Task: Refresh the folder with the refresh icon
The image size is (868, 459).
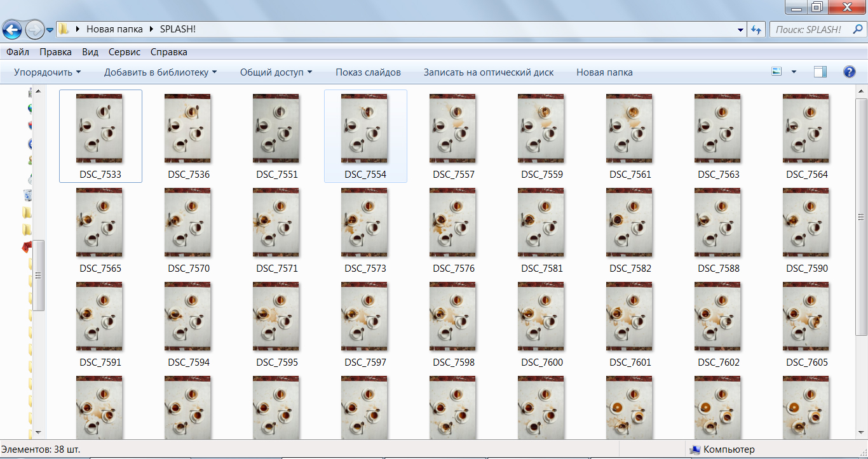Action: (x=756, y=29)
